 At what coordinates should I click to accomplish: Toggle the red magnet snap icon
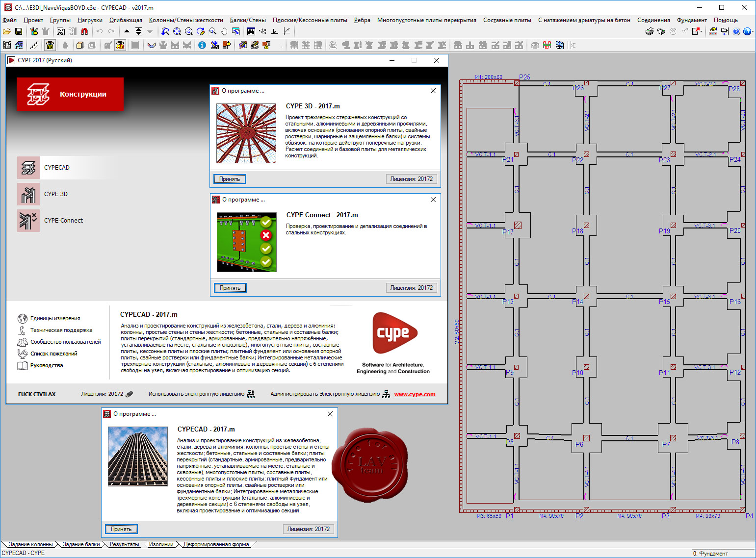[x=84, y=31]
